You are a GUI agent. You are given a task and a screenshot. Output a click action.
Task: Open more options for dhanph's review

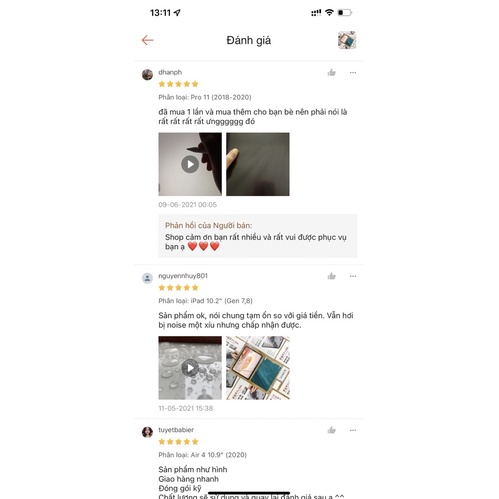click(353, 73)
